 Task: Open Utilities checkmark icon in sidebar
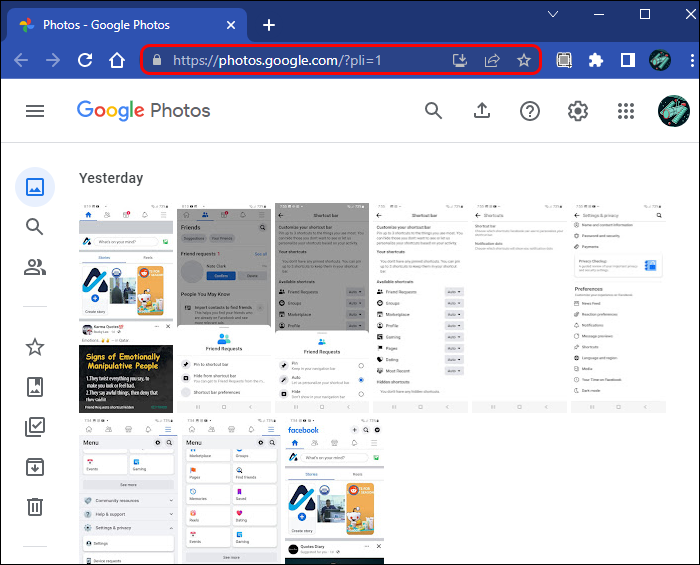tap(35, 427)
